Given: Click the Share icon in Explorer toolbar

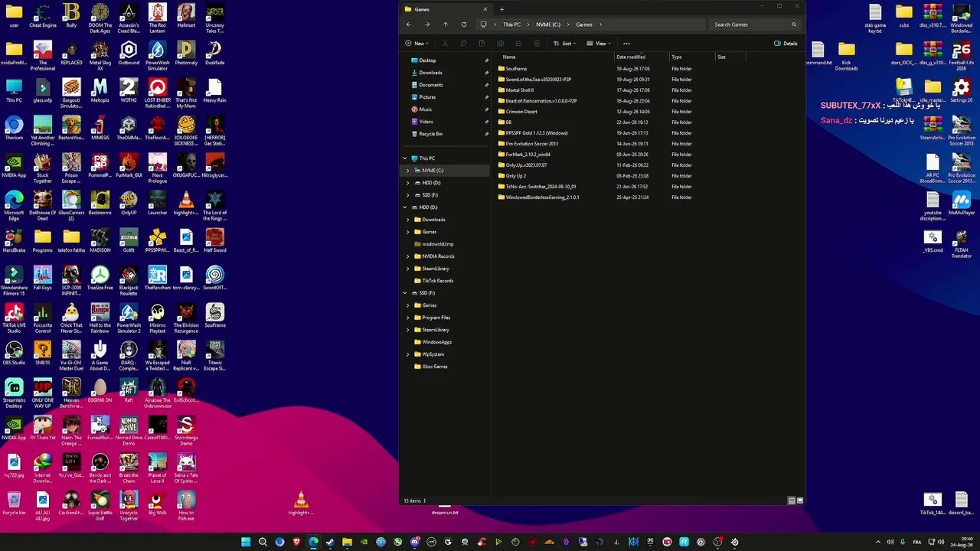Looking at the screenshot, I should [x=518, y=44].
